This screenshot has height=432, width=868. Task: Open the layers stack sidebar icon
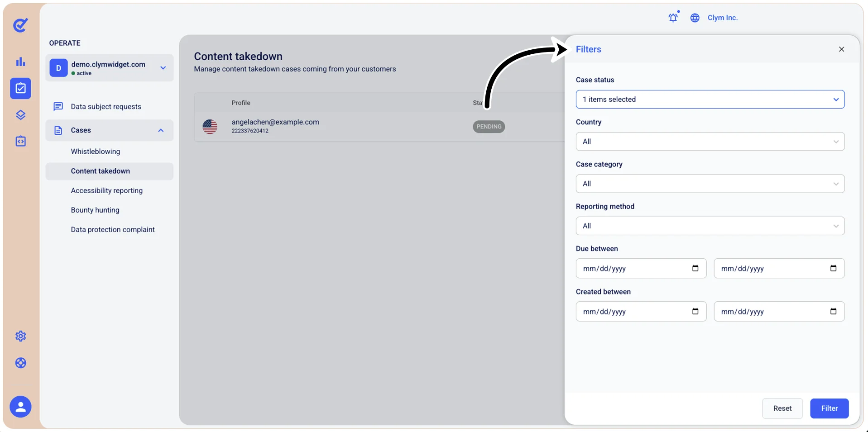(20, 115)
